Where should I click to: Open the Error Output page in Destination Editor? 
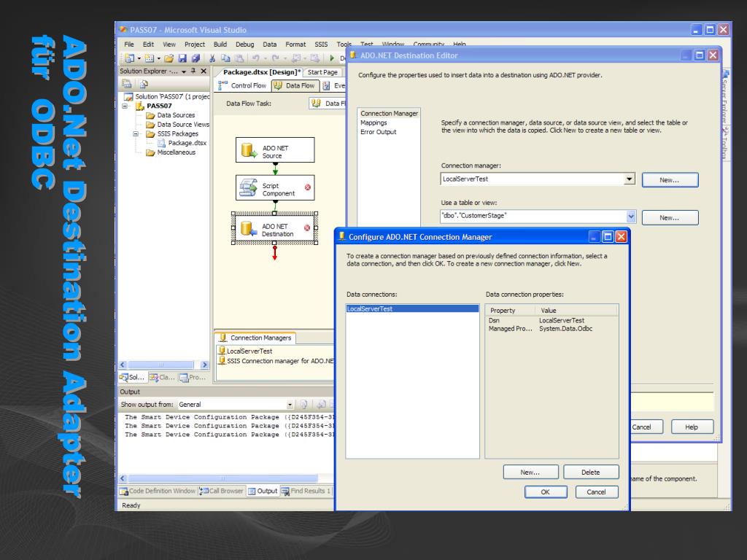(x=379, y=132)
